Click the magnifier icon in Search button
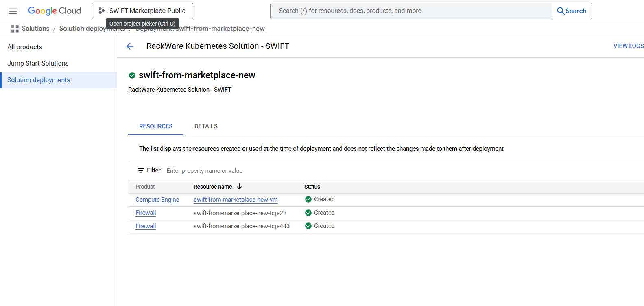Screen dimensions: 644x306 click(x=561, y=11)
